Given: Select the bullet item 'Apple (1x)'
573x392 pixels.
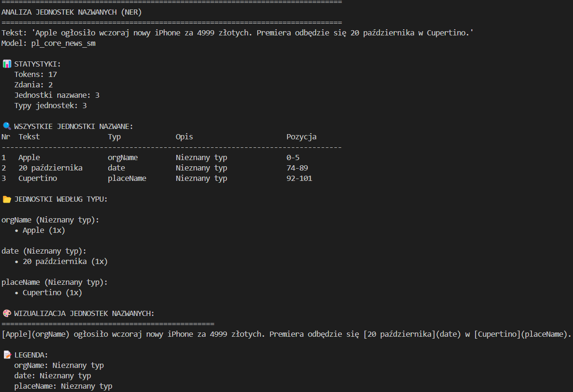Looking at the screenshot, I should 44,230.
